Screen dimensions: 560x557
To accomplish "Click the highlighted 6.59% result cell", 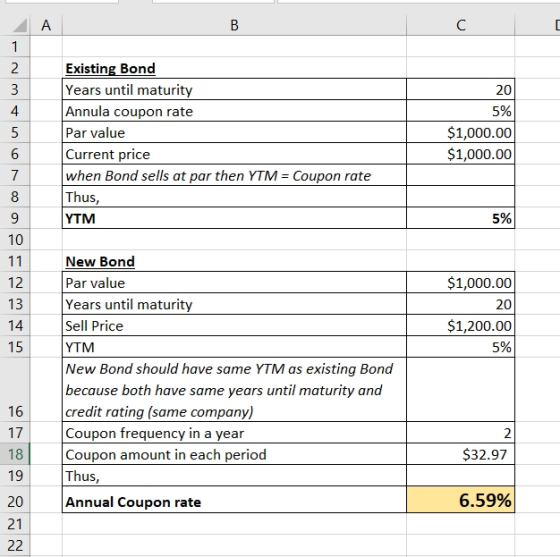I will (x=461, y=500).
